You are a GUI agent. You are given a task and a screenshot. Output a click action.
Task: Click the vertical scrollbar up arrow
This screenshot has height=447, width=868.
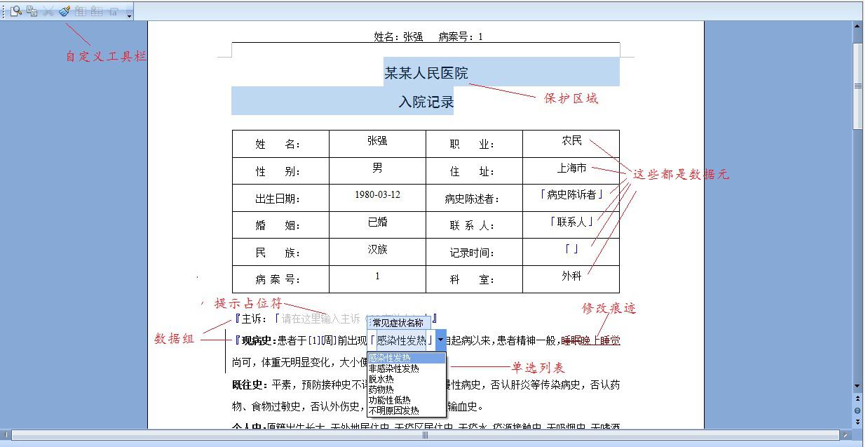click(x=857, y=27)
